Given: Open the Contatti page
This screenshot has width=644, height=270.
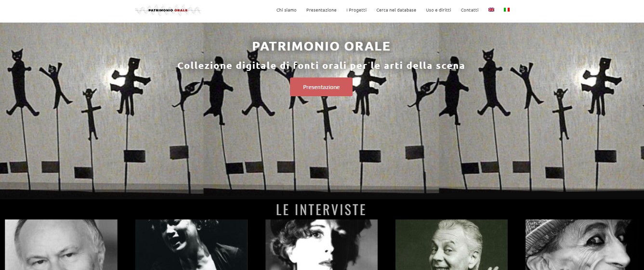Looking at the screenshot, I should click(470, 10).
